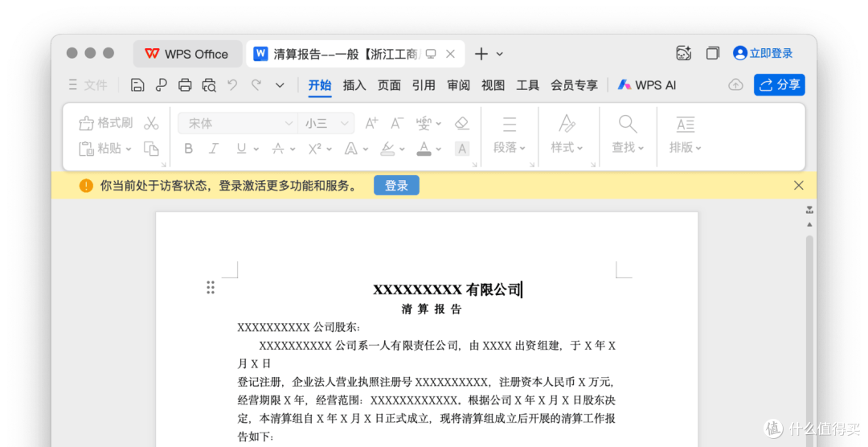
Task: Click the blue 登录 login button
Action: pos(396,186)
